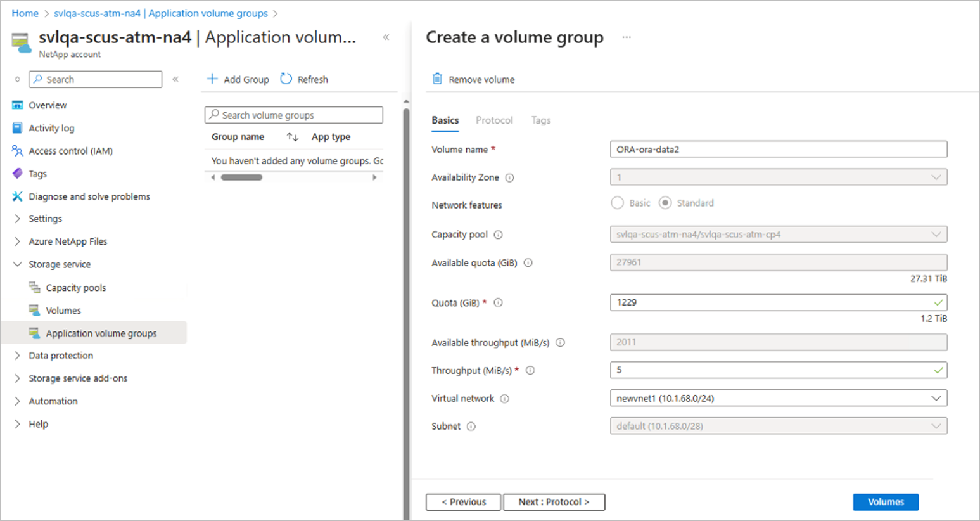Collapse the Storage service section
Image resolution: width=980 pixels, height=521 pixels.
coord(17,264)
